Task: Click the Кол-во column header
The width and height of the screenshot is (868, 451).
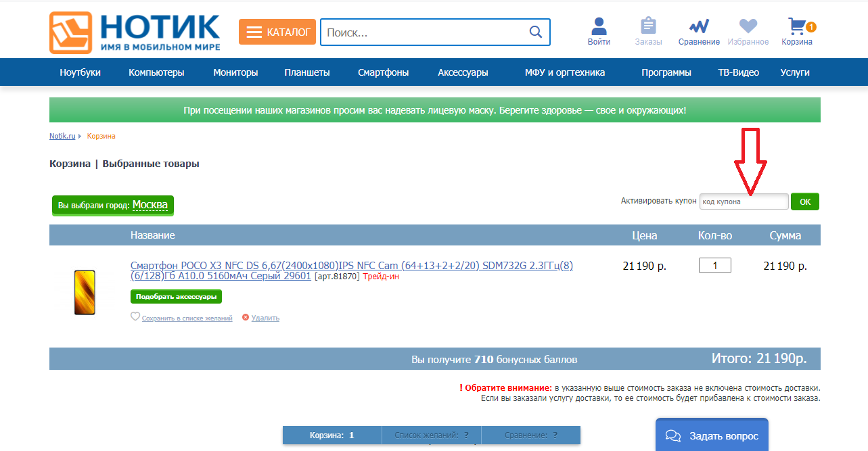Action: [x=715, y=235]
